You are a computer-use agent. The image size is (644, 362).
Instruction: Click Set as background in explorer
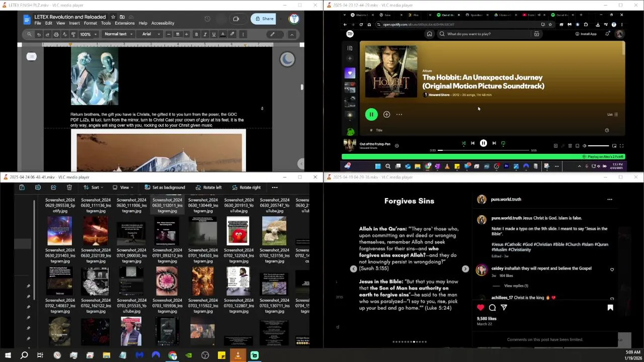[x=165, y=188]
